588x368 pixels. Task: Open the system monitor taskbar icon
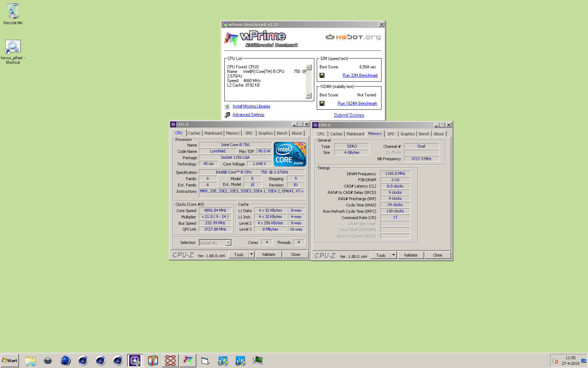[258, 361]
